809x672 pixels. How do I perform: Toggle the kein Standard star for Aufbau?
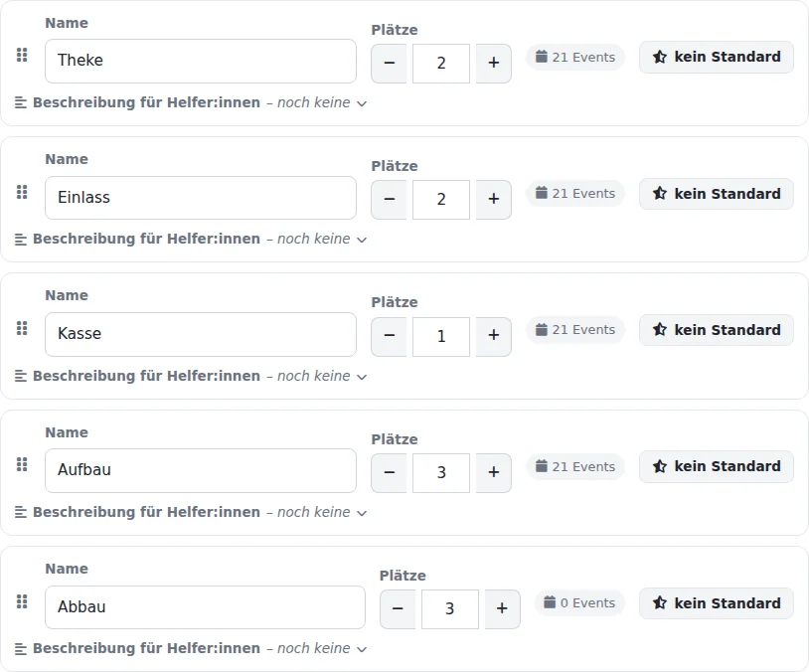pyautogui.click(x=717, y=466)
